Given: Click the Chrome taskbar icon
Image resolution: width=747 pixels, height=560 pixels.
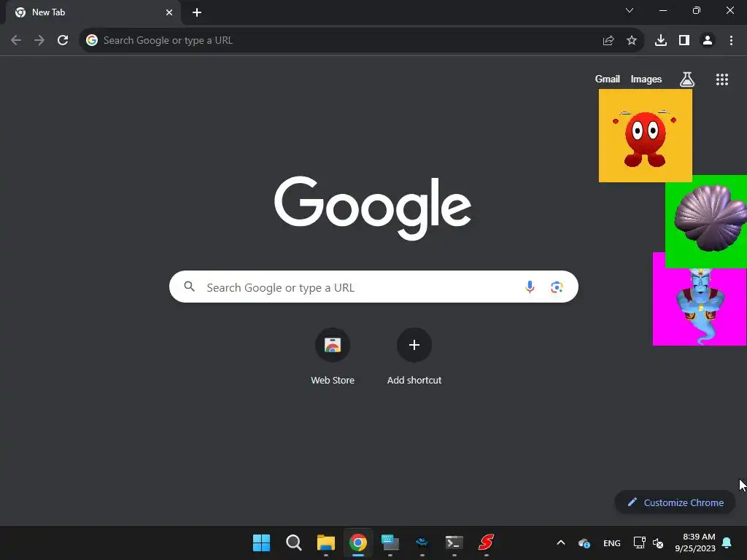Looking at the screenshot, I should 357,542.
